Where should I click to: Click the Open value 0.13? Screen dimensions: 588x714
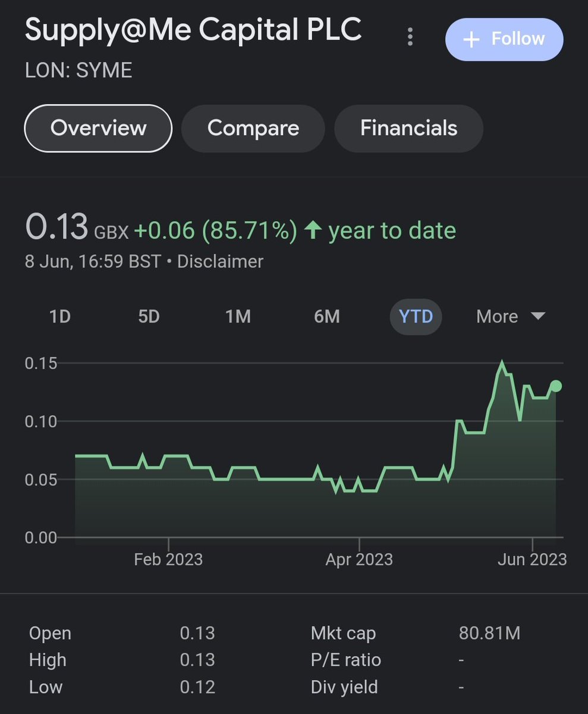tap(197, 633)
